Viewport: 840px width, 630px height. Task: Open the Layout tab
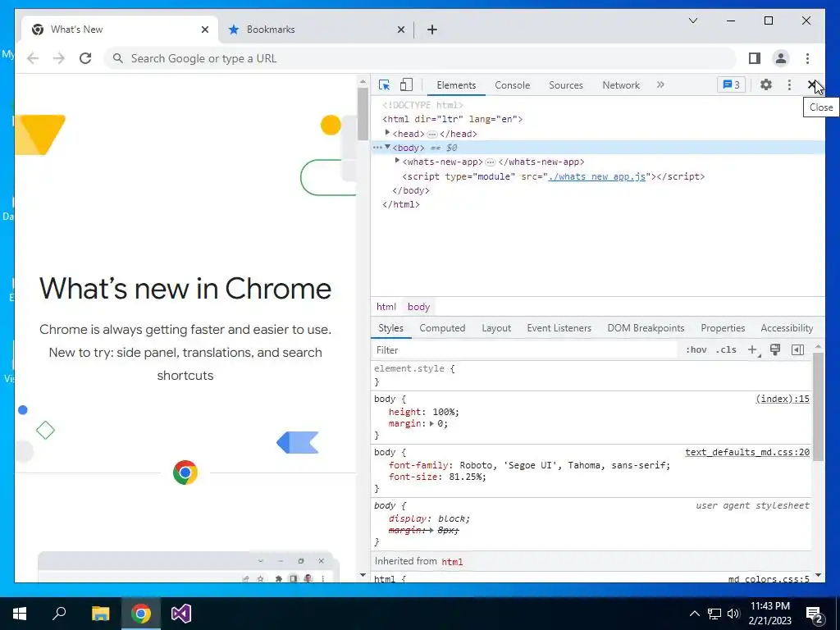[x=496, y=328]
